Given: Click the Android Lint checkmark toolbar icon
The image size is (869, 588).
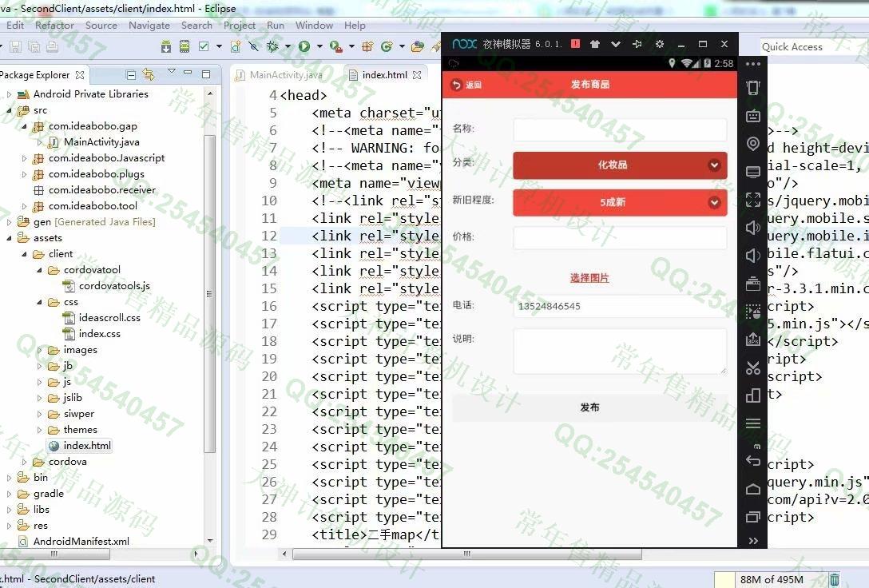Looking at the screenshot, I should click(204, 46).
